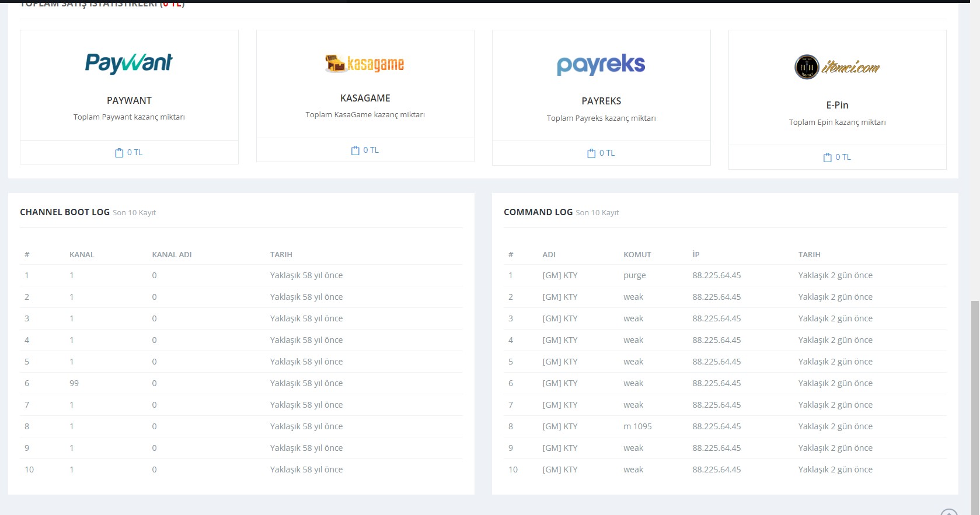Click the Payreks logo

coord(601,65)
